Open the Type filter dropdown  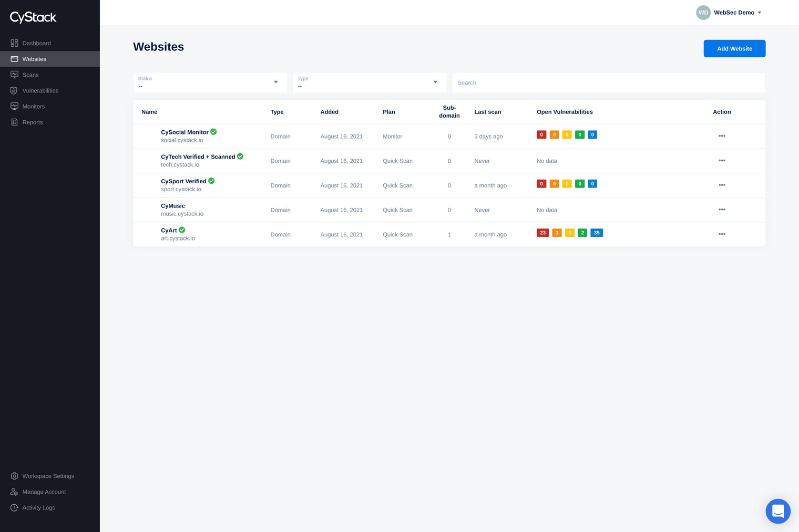click(370, 82)
